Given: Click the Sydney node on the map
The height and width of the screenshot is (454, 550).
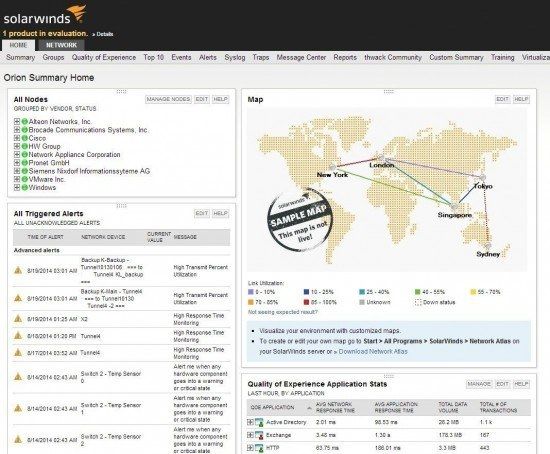Looking at the screenshot, I should click(x=488, y=246).
